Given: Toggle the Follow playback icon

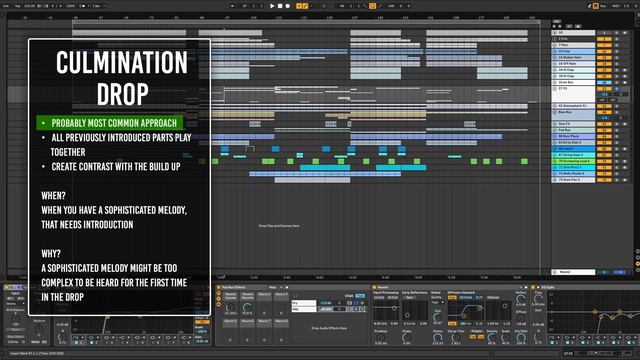Looking at the screenshot, I should click(233, 6).
